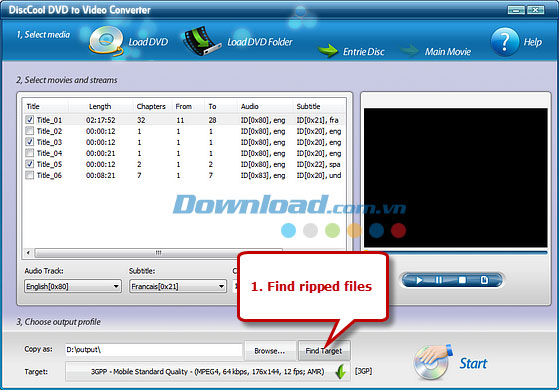Click the Title_06 row name

click(x=49, y=175)
